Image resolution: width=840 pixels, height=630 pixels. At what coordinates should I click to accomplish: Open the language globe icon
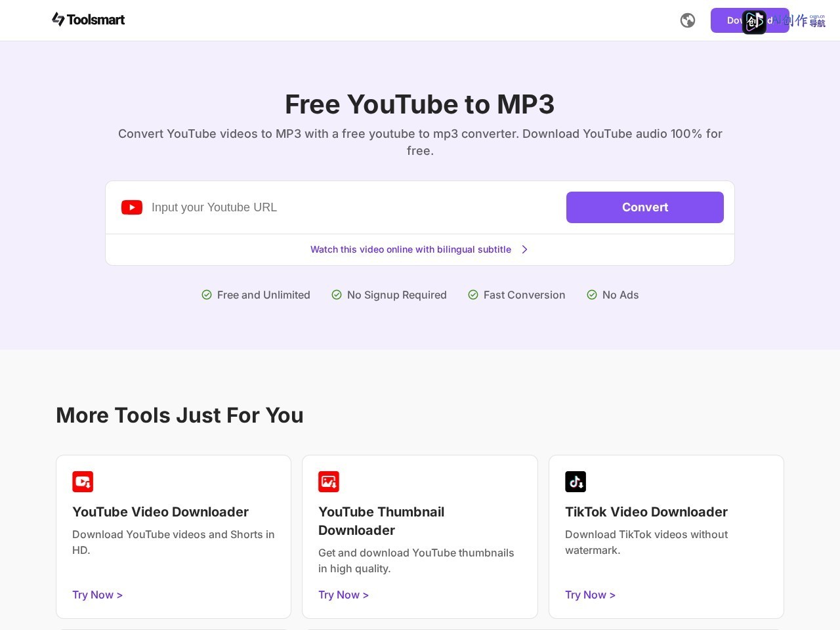pos(688,20)
